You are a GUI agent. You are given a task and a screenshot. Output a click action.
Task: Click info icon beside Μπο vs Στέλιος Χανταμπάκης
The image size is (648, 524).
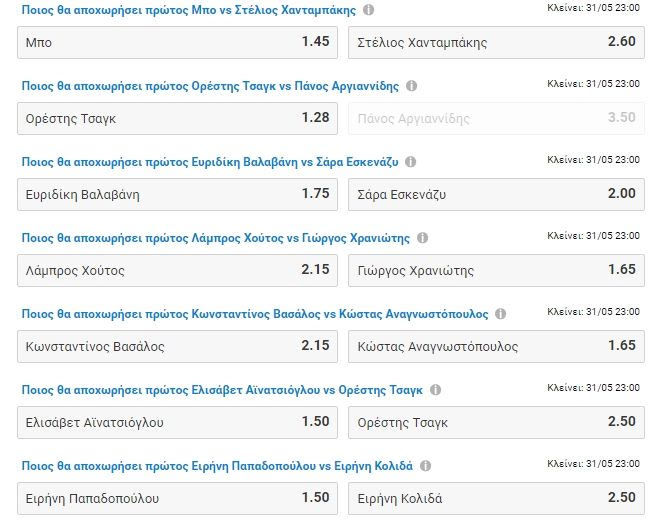pos(369,10)
